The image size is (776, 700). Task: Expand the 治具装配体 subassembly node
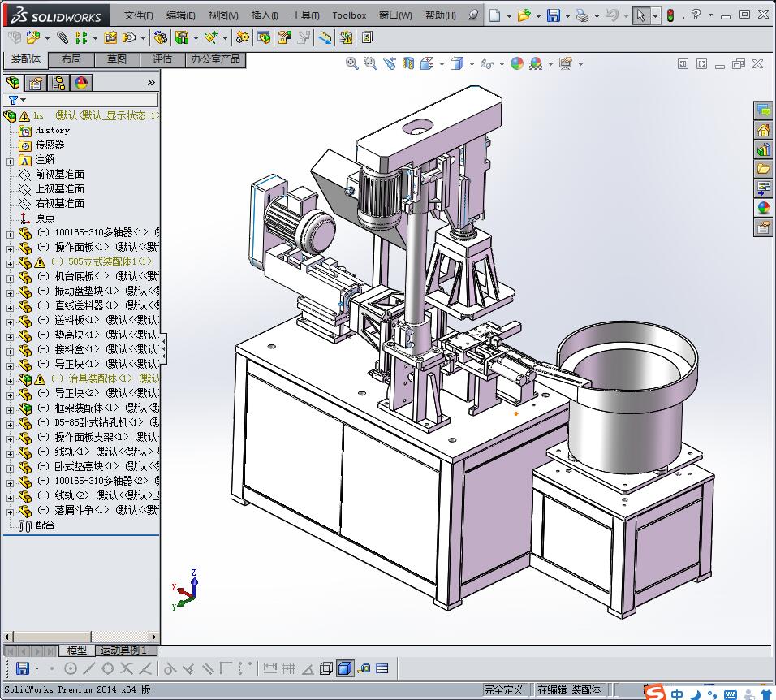coord(10,379)
